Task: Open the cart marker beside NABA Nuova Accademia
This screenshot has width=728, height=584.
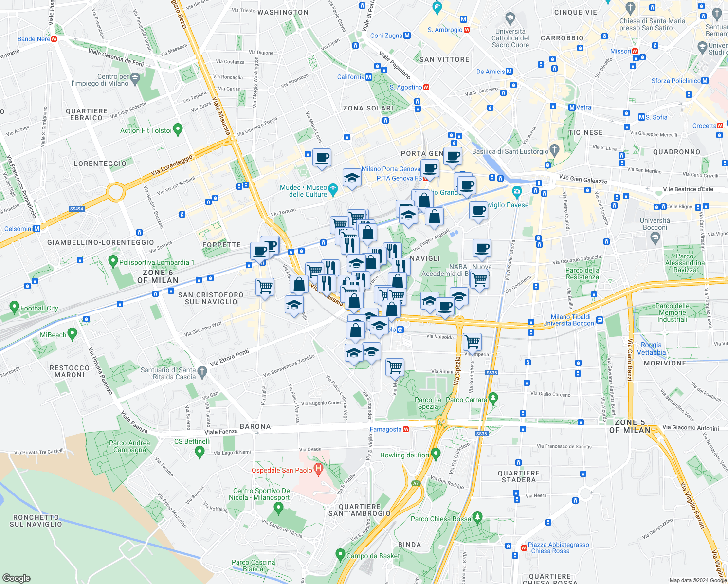Action: tap(480, 281)
